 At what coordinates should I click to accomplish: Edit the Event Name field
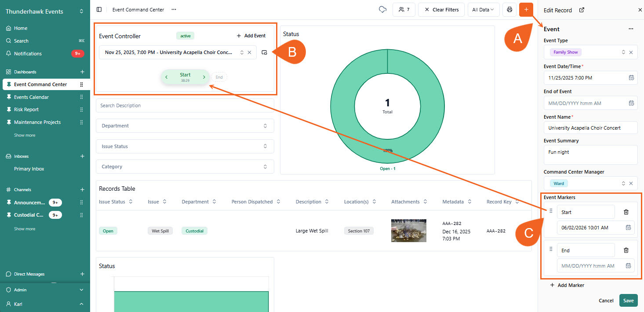click(x=590, y=128)
